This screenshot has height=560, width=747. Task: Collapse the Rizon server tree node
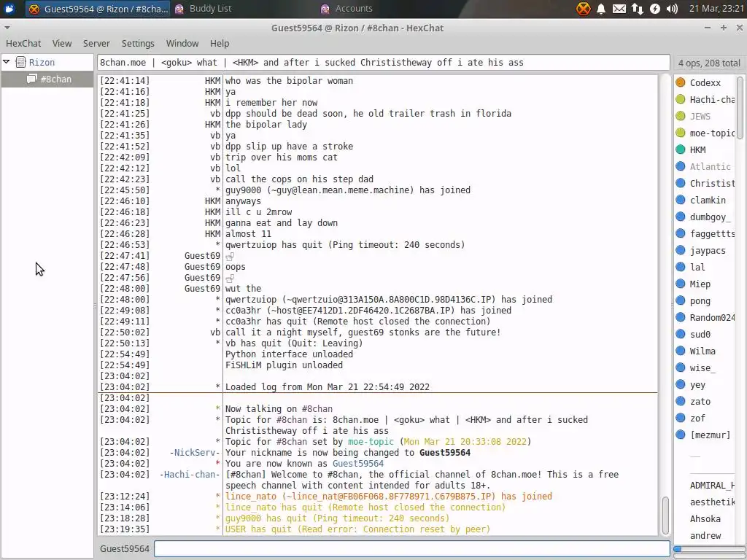7,62
